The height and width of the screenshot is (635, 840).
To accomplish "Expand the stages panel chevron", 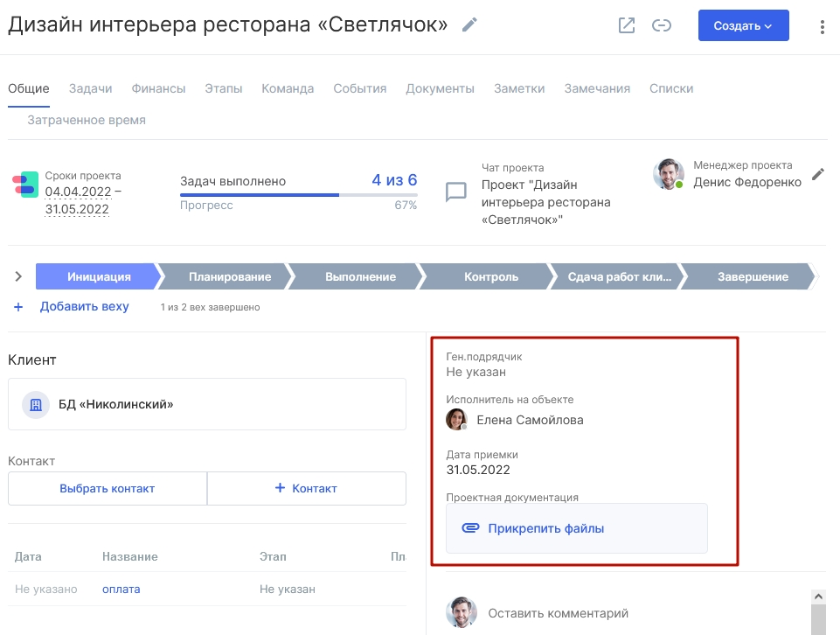I will click(18, 276).
